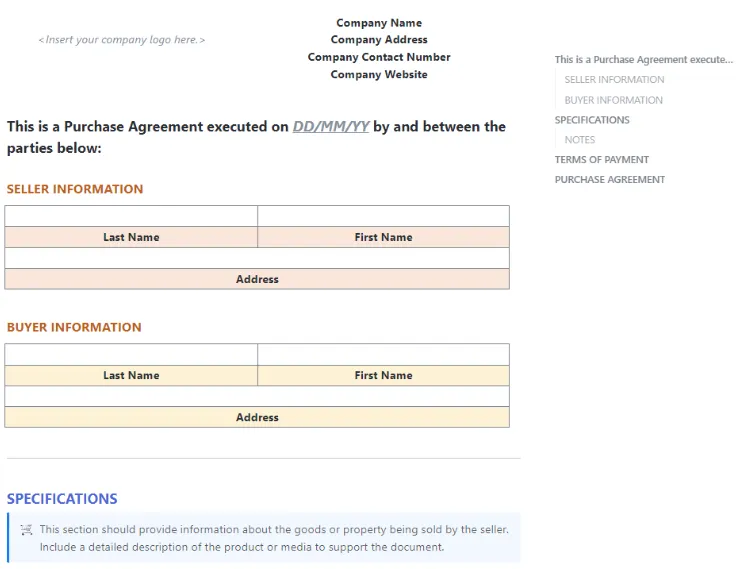Open SELLER INFORMATION in the outline
Image resolution: width=749 pixels, height=569 pixels.
(x=614, y=80)
